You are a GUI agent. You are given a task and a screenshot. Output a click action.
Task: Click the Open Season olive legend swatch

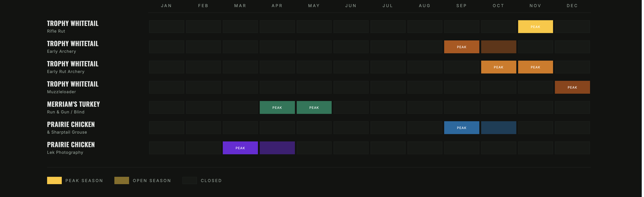(x=122, y=181)
